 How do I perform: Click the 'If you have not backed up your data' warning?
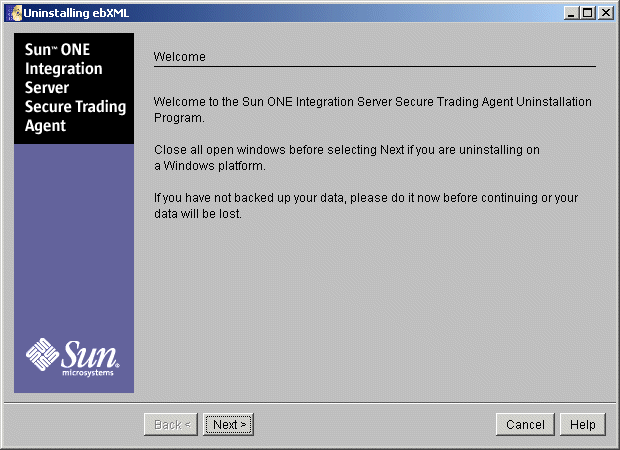click(366, 206)
